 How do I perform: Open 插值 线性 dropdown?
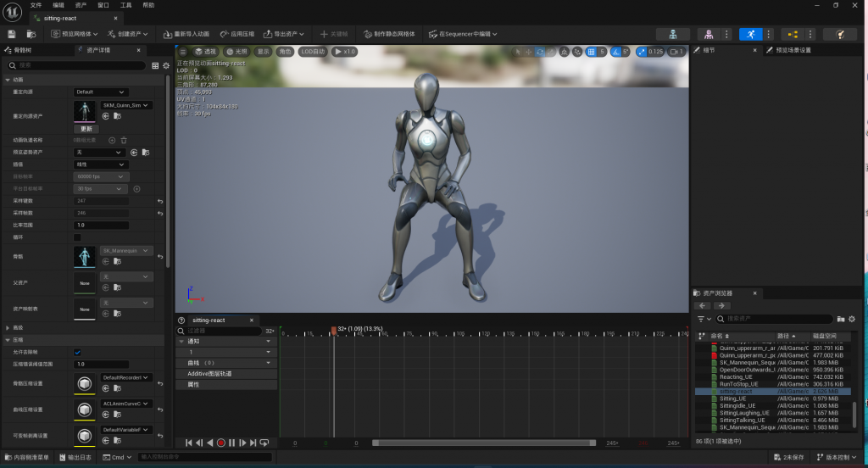click(x=100, y=164)
